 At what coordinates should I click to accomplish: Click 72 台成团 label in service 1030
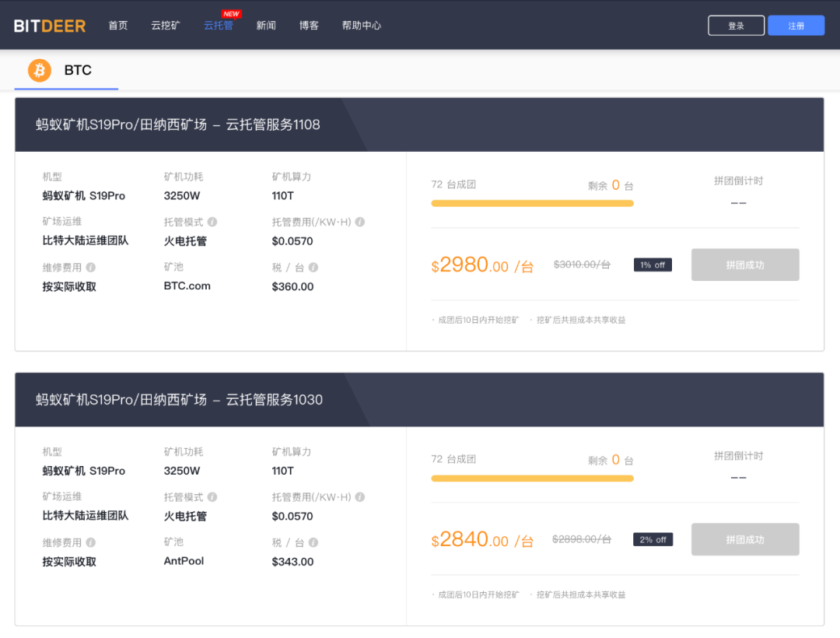453,459
